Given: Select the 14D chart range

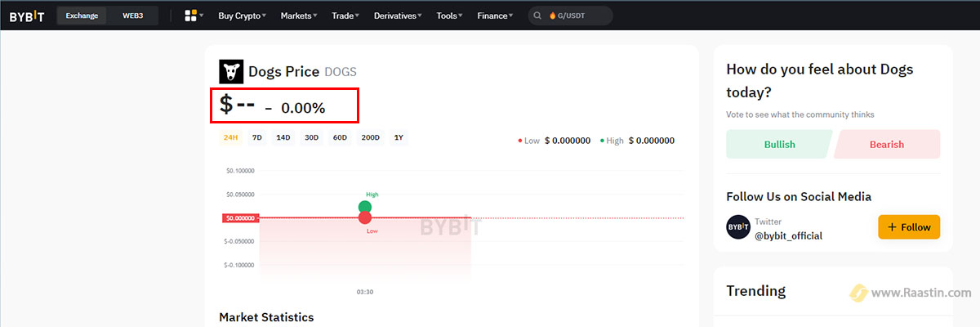Looking at the screenshot, I should pyautogui.click(x=283, y=137).
